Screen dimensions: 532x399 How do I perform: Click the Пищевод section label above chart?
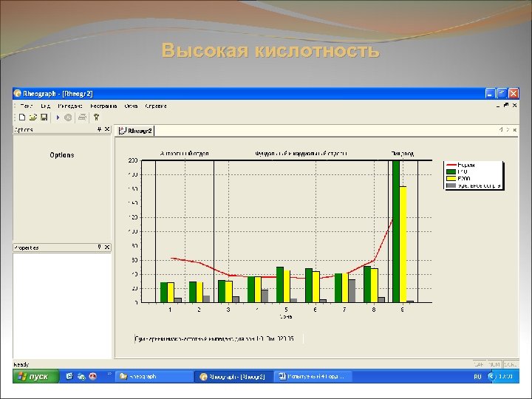click(403, 154)
